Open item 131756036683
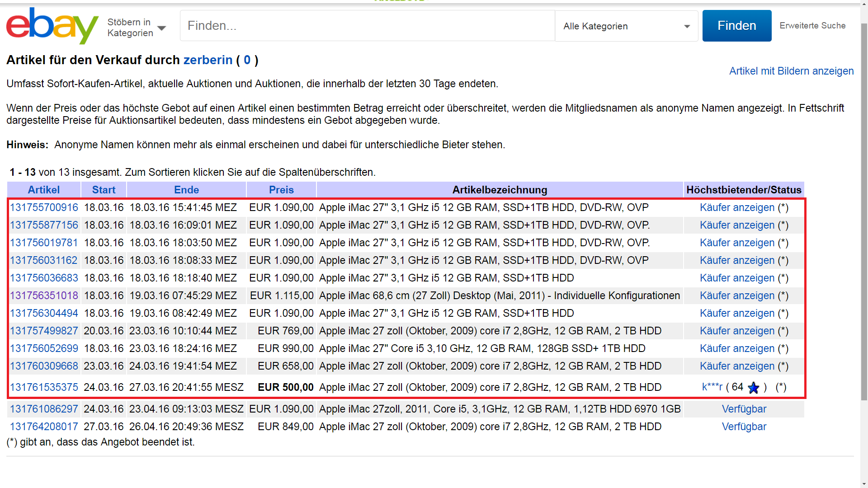 [44, 278]
